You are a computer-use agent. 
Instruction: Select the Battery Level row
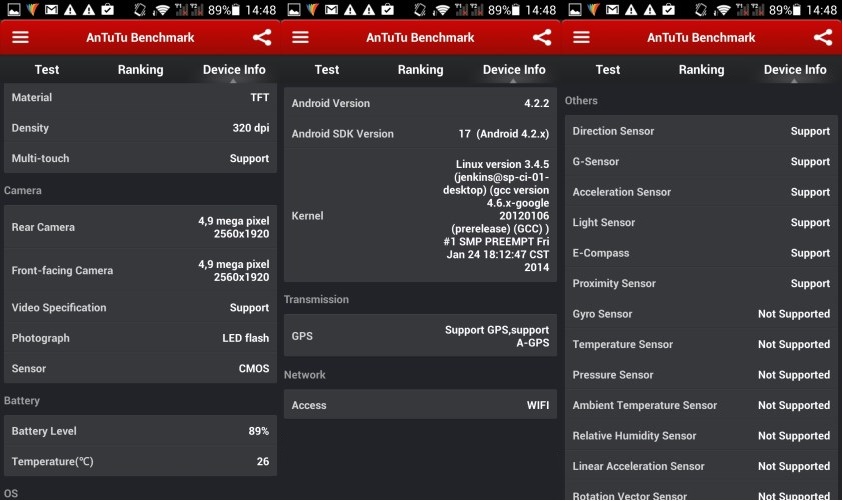tap(140, 431)
